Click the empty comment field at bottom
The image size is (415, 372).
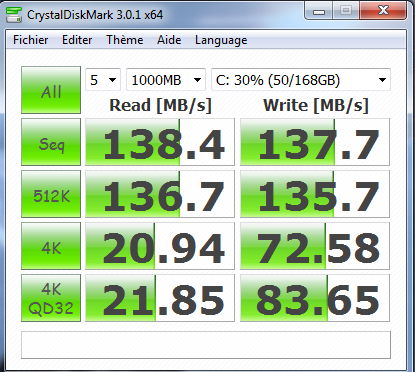(x=206, y=345)
